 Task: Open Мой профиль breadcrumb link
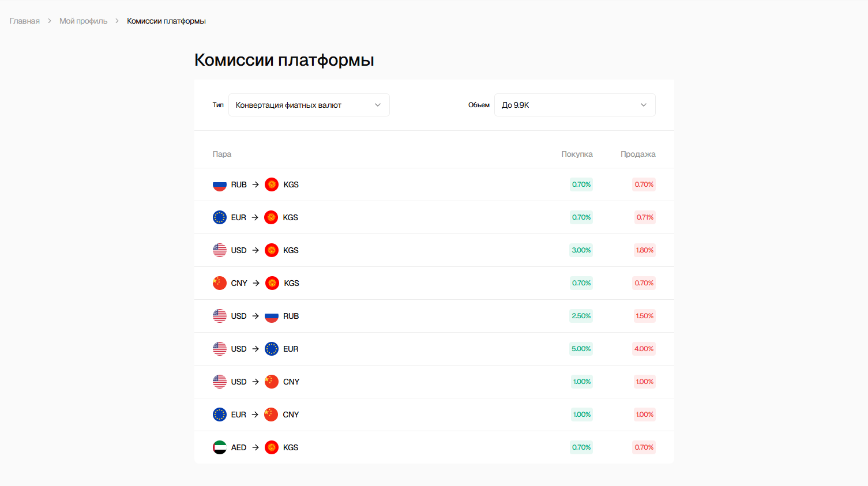click(x=83, y=21)
